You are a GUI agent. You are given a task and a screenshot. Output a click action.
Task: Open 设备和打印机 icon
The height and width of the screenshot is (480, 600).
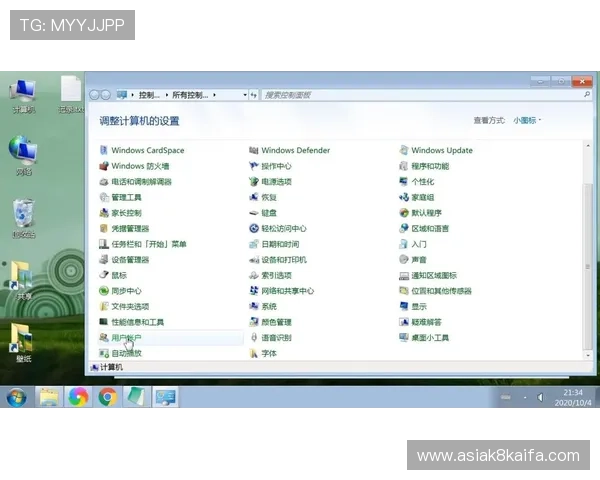[x=253, y=260]
